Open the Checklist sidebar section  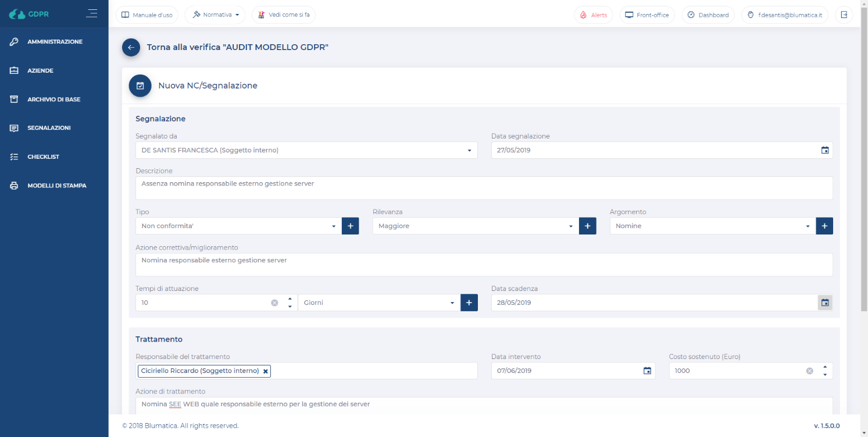pos(43,157)
